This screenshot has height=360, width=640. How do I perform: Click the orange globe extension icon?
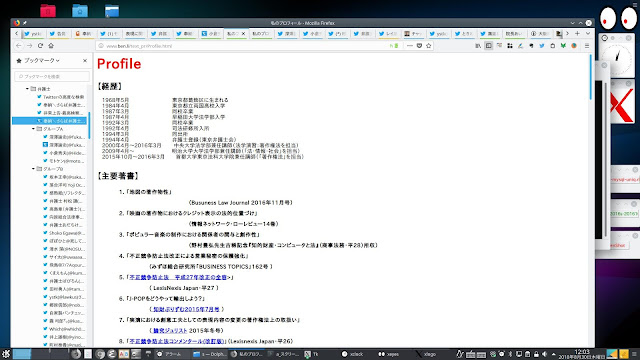click(574, 46)
